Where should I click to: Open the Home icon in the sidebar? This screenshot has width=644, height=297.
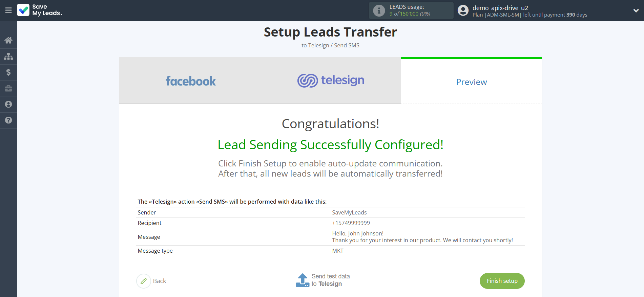[x=8, y=40]
